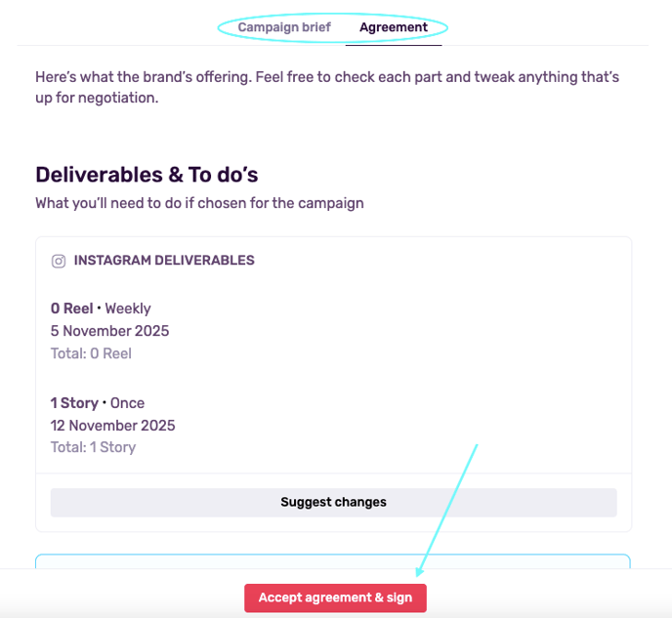Click the blue-outlined panel below the deliverables card
Screen dimensions: 672x618
click(x=332, y=561)
